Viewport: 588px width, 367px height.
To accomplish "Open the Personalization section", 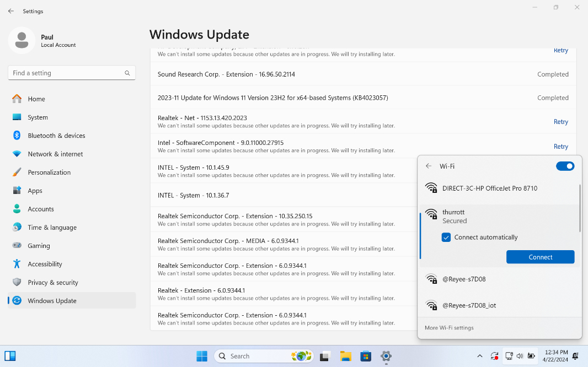I will (x=49, y=172).
